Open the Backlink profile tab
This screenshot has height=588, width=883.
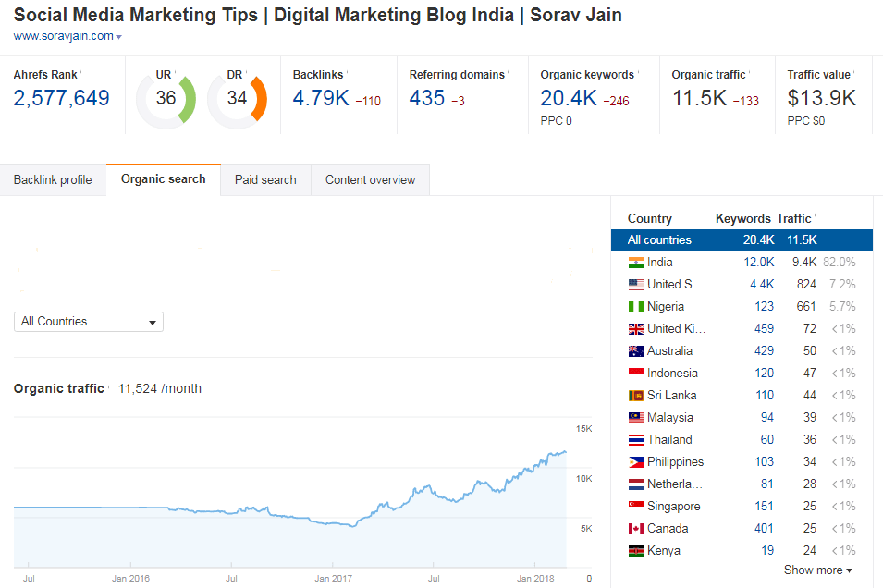point(53,179)
